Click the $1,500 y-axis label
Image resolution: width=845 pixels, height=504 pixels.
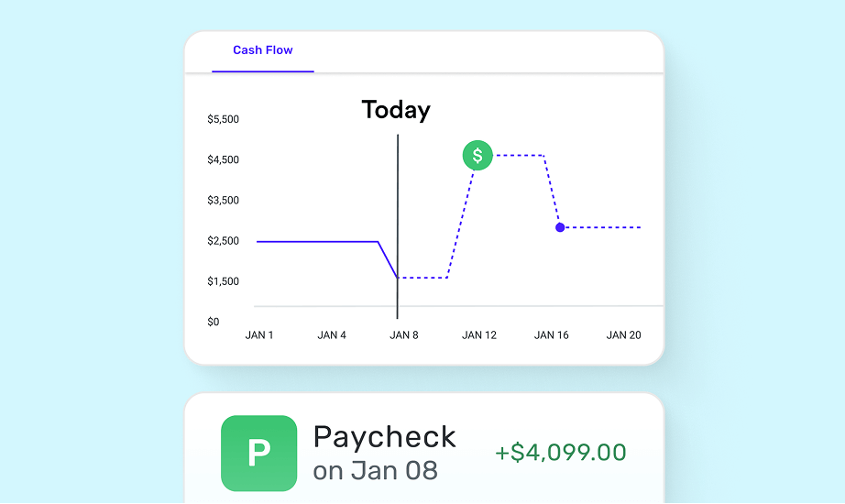point(223,281)
